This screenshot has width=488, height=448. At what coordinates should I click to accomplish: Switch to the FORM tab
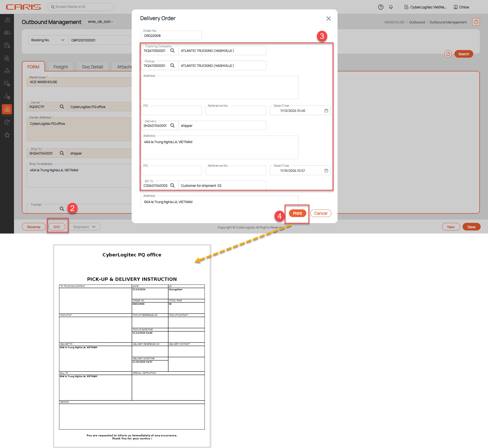coord(33,67)
